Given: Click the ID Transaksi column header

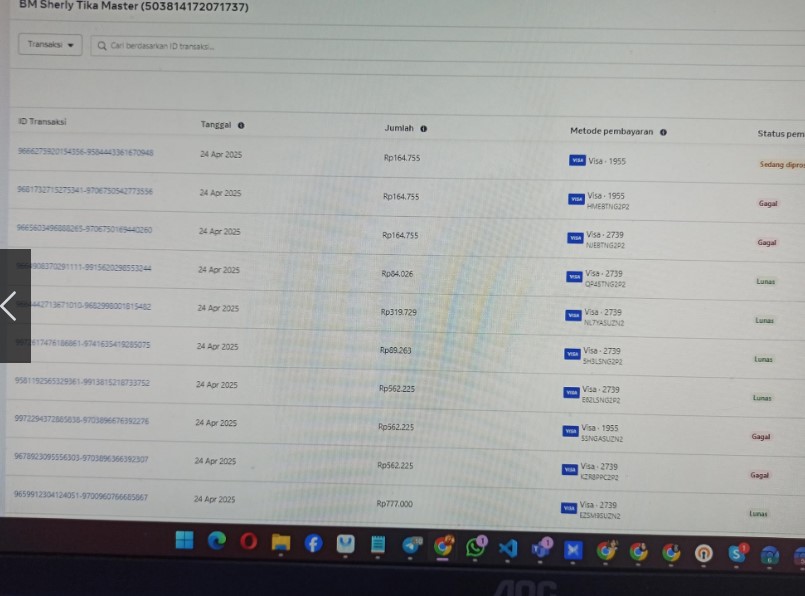Looking at the screenshot, I should tap(42, 122).
